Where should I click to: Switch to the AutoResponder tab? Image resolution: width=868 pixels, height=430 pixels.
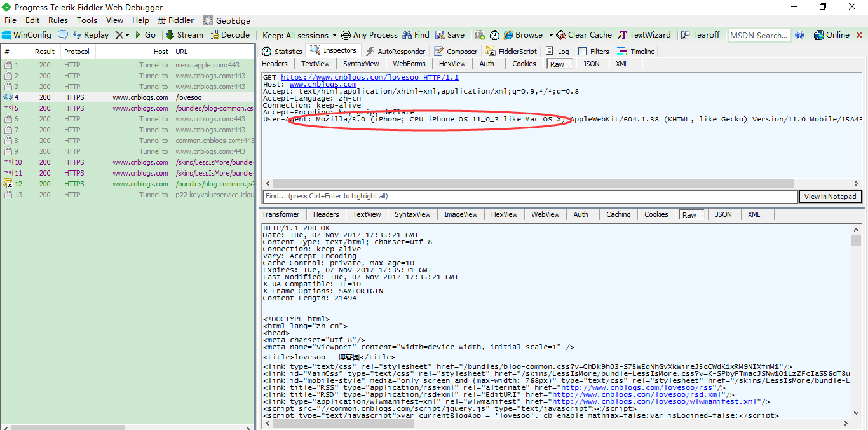pyautogui.click(x=395, y=52)
